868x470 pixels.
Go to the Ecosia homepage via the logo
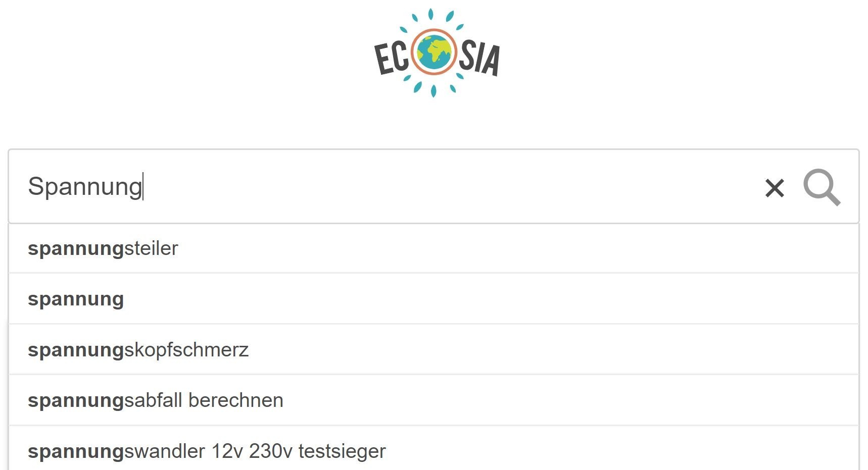click(x=437, y=54)
